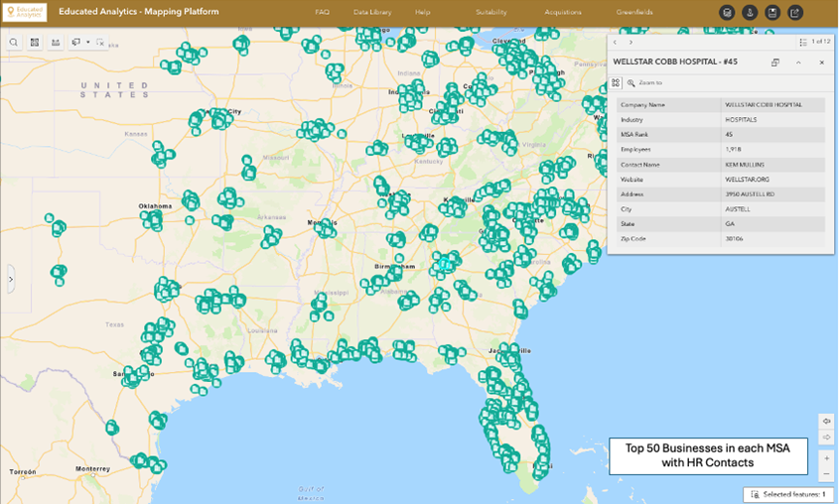This screenshot has width=839, height=504.
Task: Go to next feature in popup
Action: [x=630, y=42]
